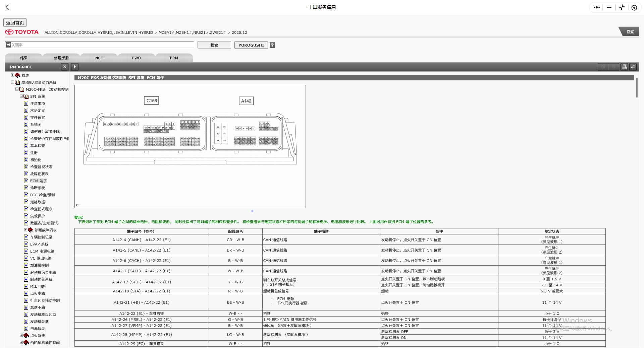
Task: Open the BRM tab
Action: [x=174, y=58]
